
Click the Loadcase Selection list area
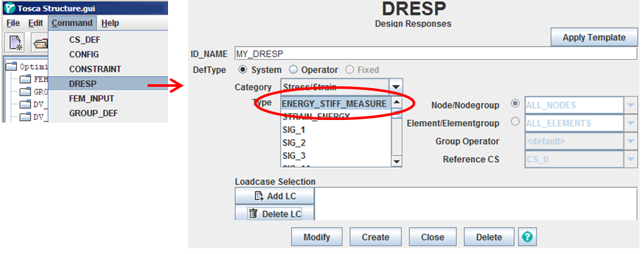click(475, 204)
